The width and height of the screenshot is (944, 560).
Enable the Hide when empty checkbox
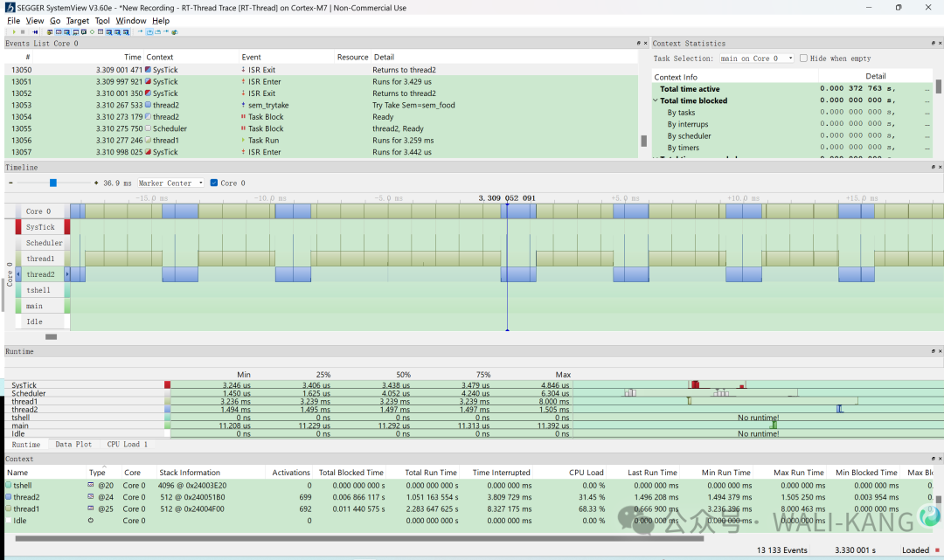point(802,58)
